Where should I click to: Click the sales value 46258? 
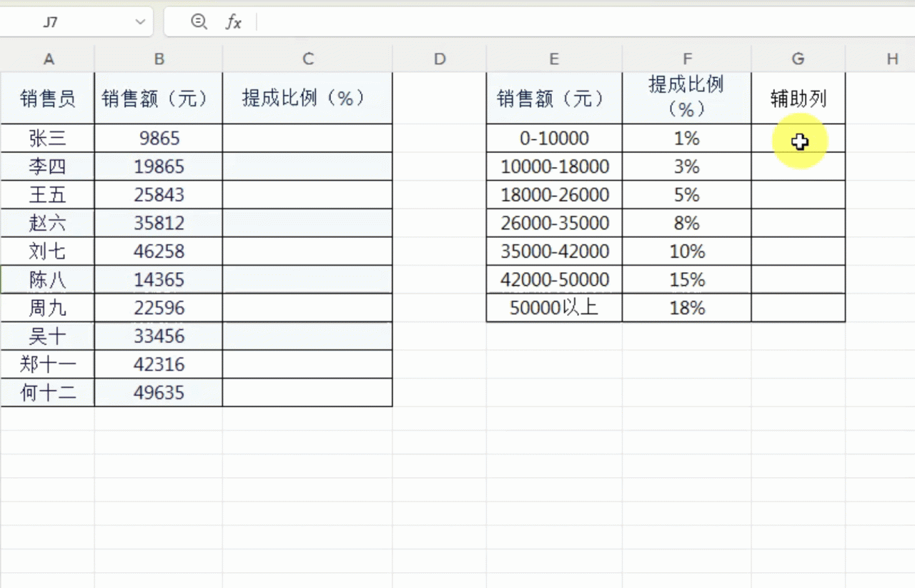tap(159, 251)
